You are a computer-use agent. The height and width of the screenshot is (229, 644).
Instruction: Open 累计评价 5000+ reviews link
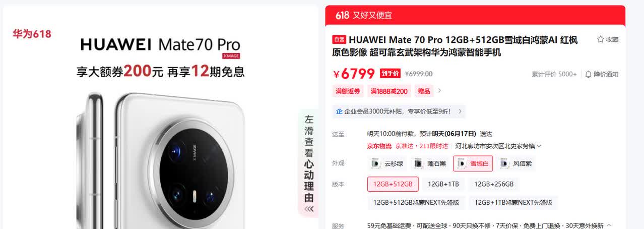click(x=554, y=74)
